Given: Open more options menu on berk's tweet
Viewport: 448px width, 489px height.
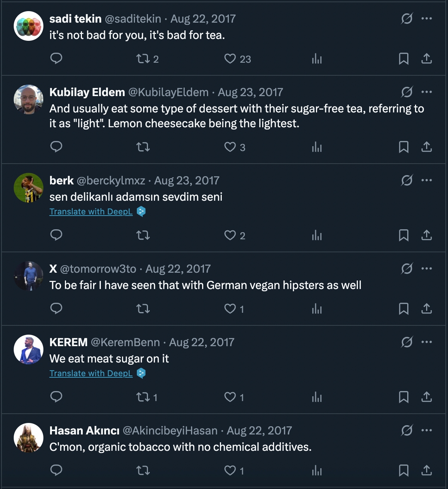Looking at the screenshot, I should (x=426, y=180).
